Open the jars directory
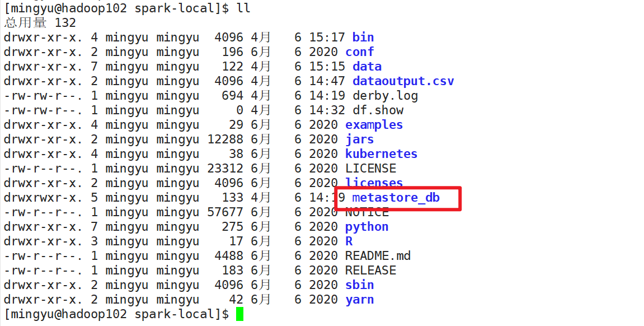644x326 pixels. tap(359, 139)
